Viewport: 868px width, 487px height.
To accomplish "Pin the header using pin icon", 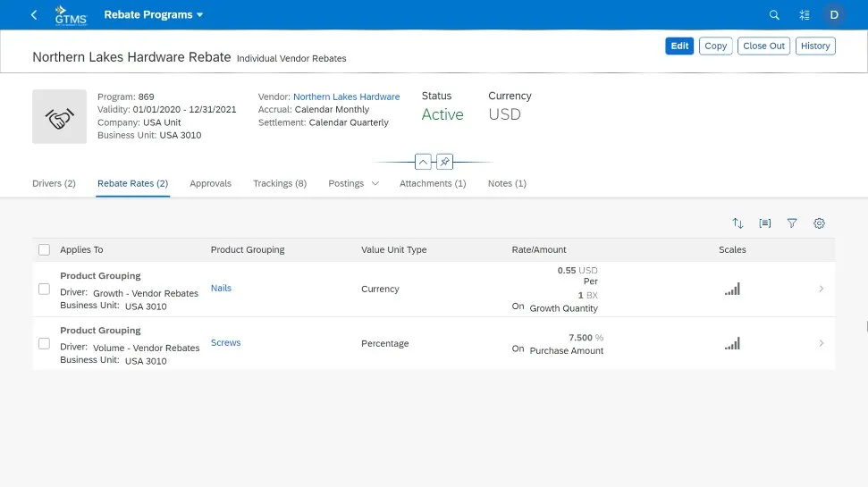I will tap(445, 162).
